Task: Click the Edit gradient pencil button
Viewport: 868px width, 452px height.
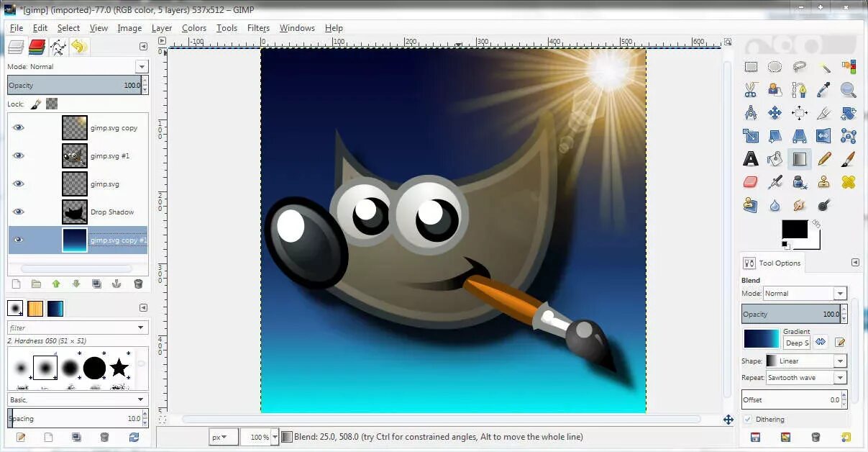Action: (839, 342)
